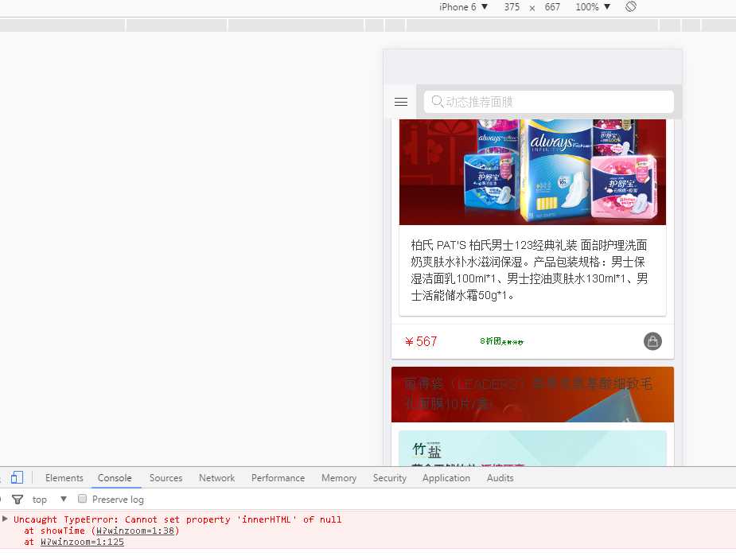This screenshot has height=560, width=736.
Task: Open the 100% zoom dropdown
Action: [592, 7]
